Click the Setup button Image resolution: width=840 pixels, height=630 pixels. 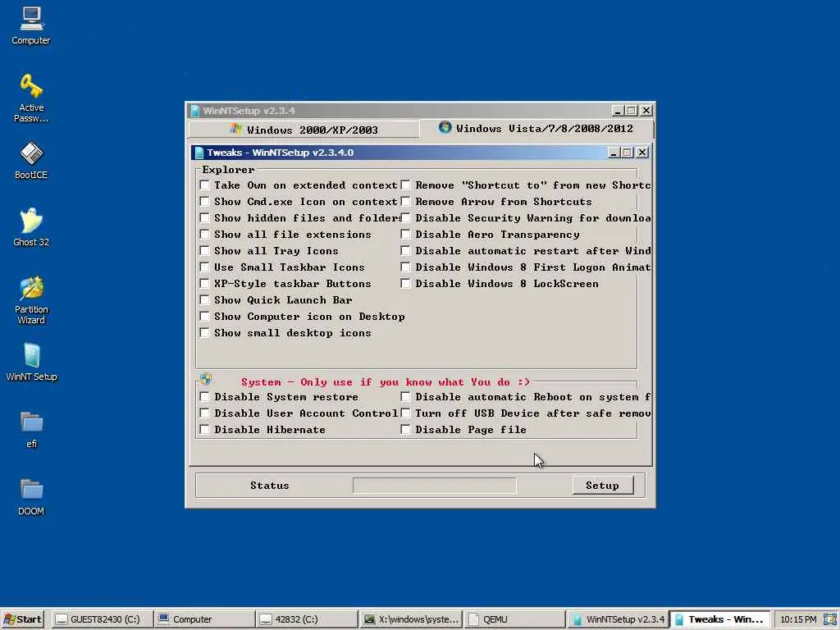pyautogui.click(x=603, y=486)
